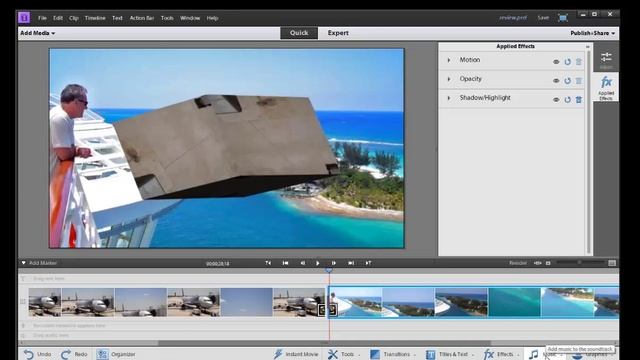Viewport: 640px width, 360px height.
Task: Open the Effects panel
Action: (x=501, y=354)
